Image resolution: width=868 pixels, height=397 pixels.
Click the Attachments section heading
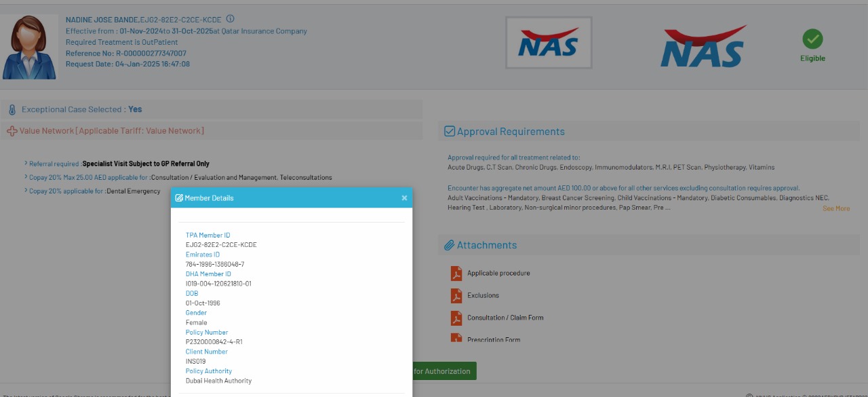point(487,245)
